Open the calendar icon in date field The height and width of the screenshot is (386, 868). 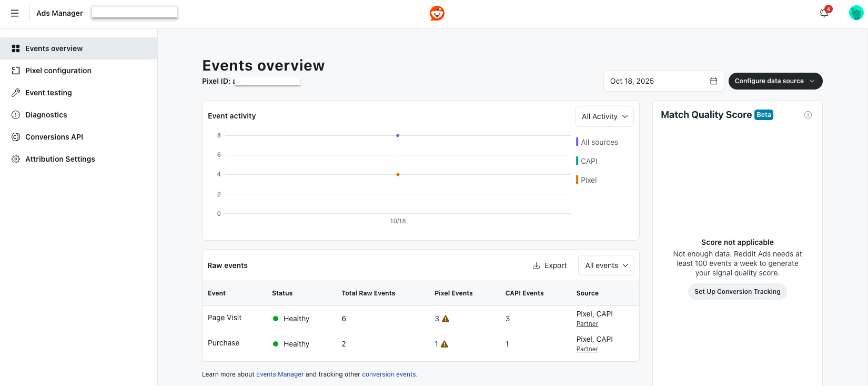tap(714, 81)
